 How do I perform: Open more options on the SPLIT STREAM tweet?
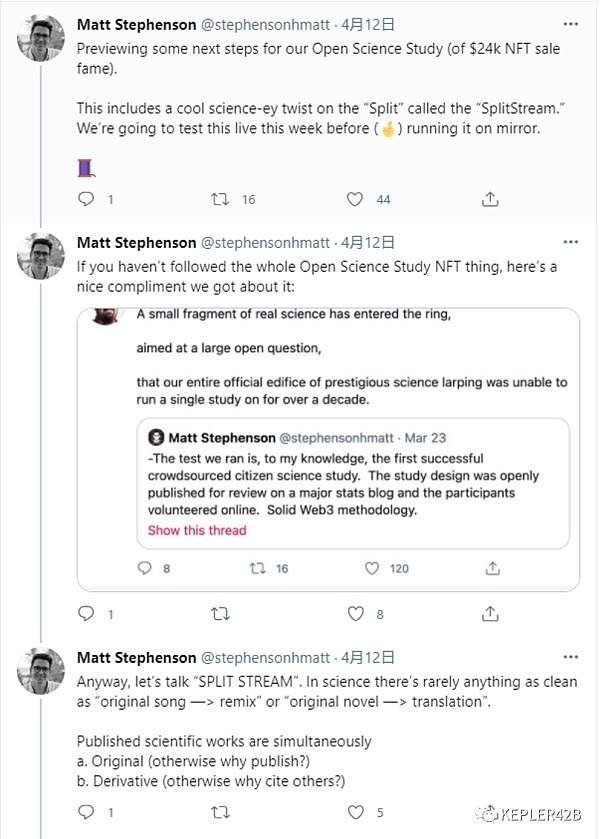[x=570, y=657]
